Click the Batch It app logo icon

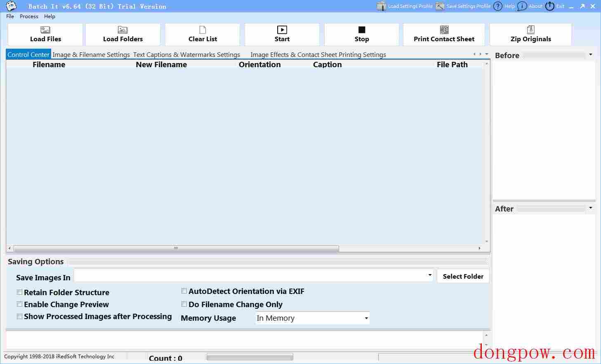pos(12,6)
